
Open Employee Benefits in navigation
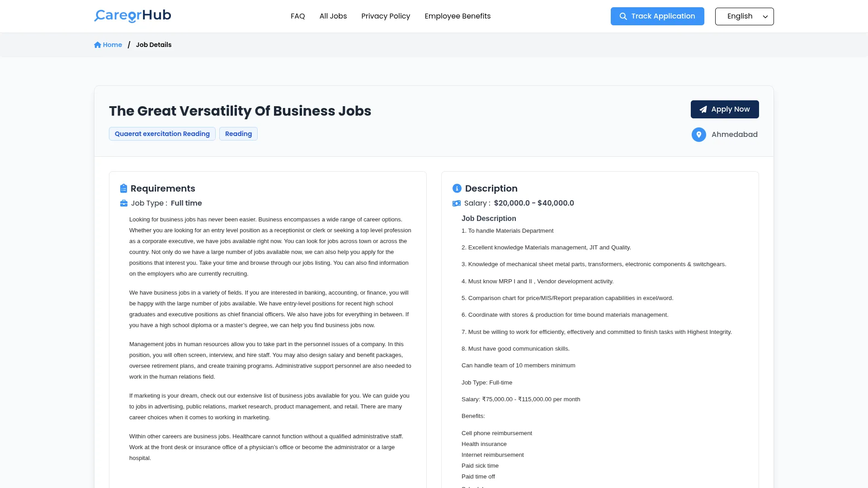(458, 16)
